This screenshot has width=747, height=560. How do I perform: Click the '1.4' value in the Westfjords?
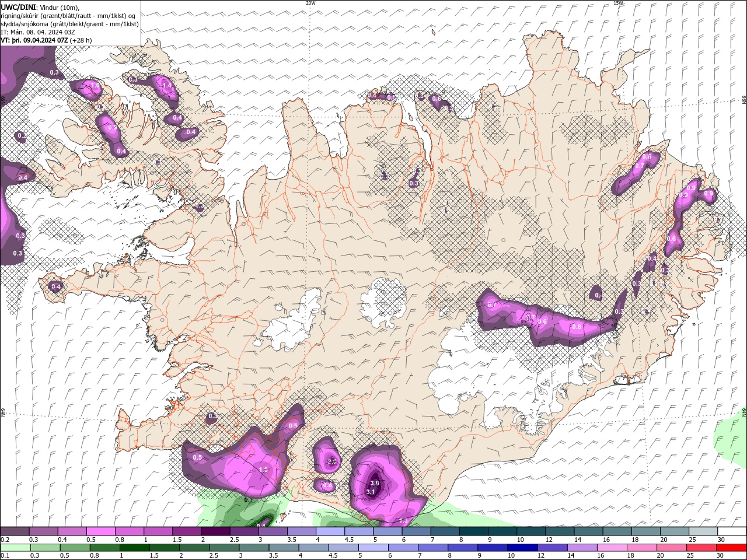pyautogui.click(x=167, y=85)
